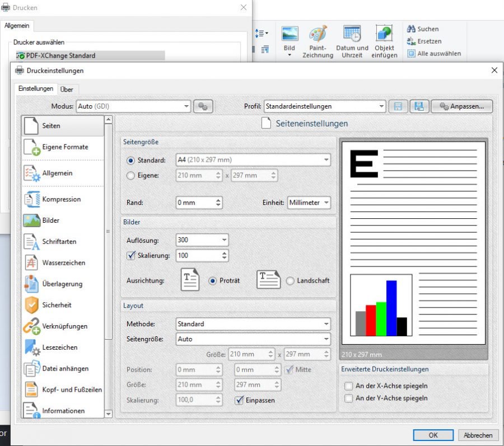Select the Landschaft orientation radio button

(290, 280)
